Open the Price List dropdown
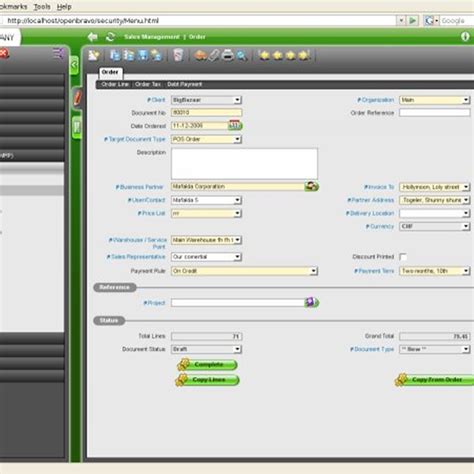This screenshot has width=474, height=474. (237, 213)
